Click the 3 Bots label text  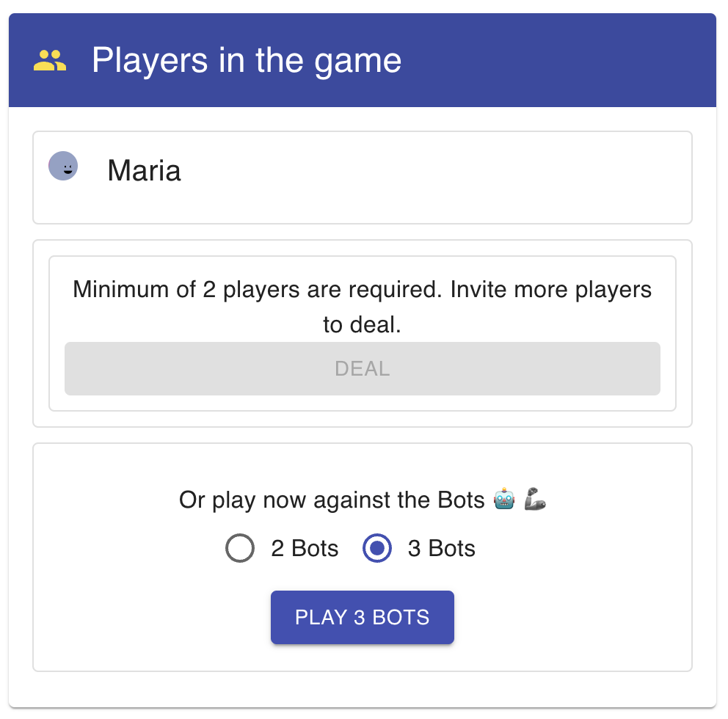441,548
